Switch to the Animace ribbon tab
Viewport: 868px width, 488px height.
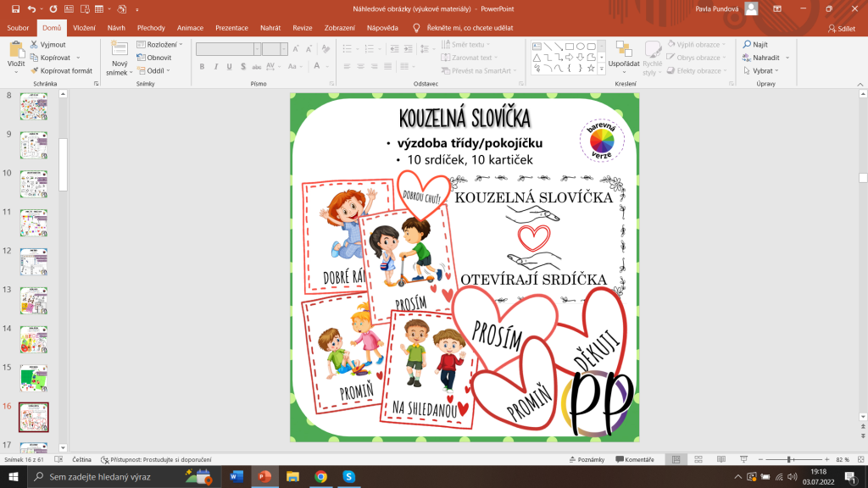point(190,27)
